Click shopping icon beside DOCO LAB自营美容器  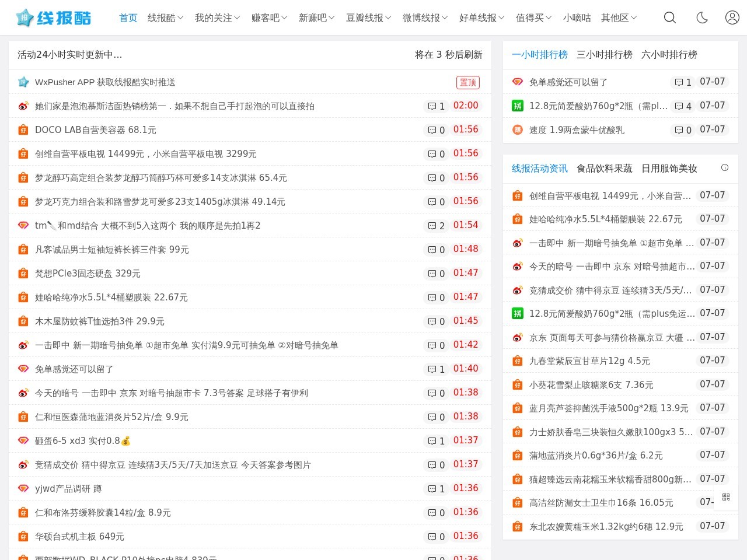[23, 130]
